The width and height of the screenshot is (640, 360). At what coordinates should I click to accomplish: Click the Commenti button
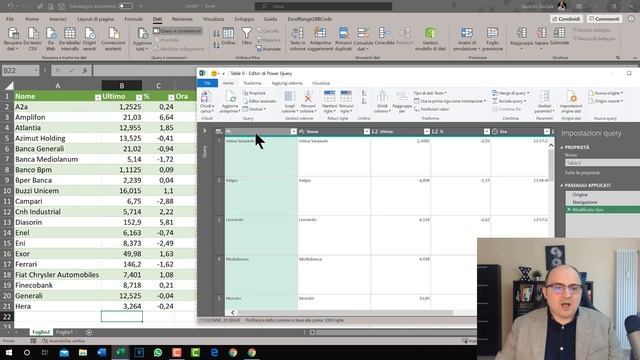604,19
